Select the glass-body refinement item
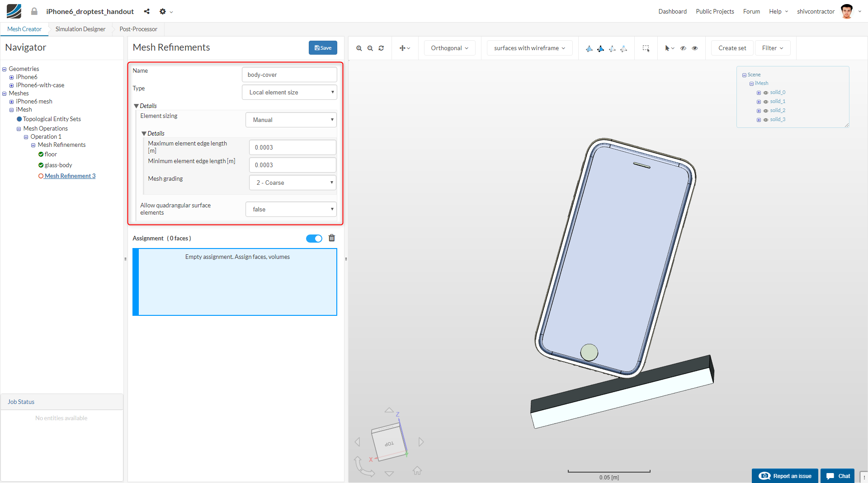The height and width of the screenshot is (483, 868). (58, 165)
